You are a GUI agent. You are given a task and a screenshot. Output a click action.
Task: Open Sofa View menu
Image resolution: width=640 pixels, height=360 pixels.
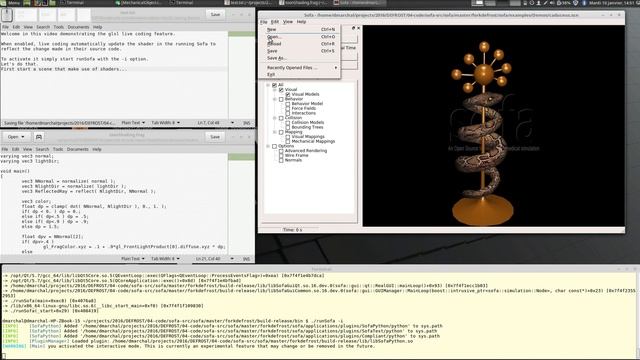288,22
